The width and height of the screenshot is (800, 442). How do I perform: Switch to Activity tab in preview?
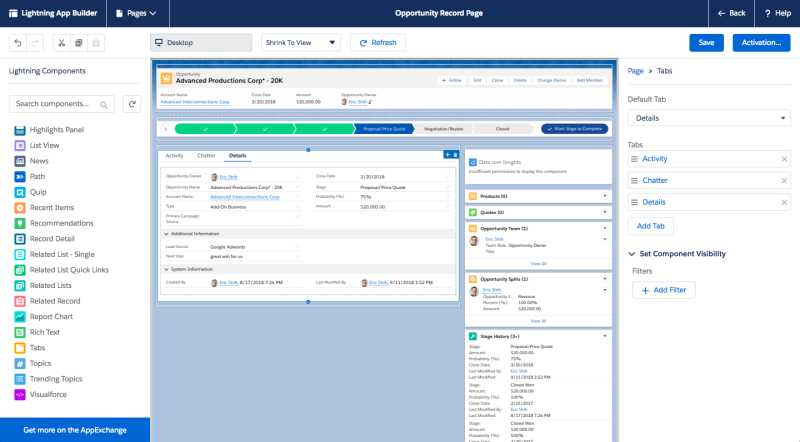tap(174, 156)
